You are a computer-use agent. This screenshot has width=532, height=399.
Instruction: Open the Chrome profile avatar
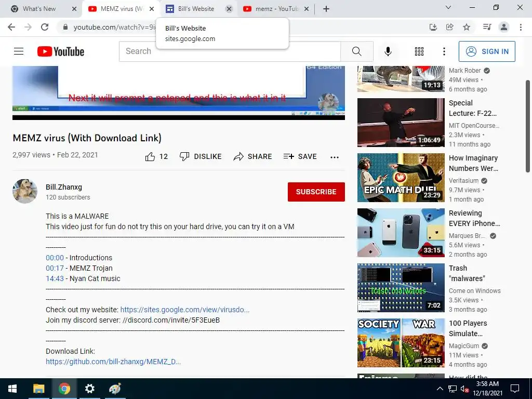pos(504,27)
